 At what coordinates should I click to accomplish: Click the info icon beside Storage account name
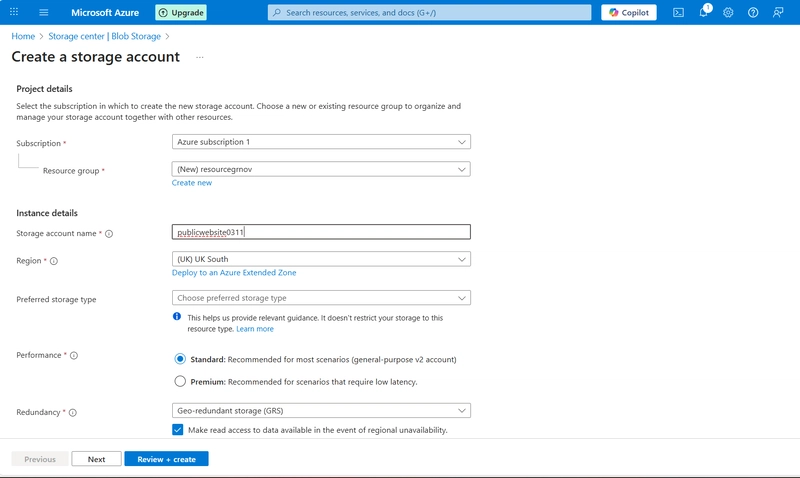pyautogui.click(x=109, y=234)
